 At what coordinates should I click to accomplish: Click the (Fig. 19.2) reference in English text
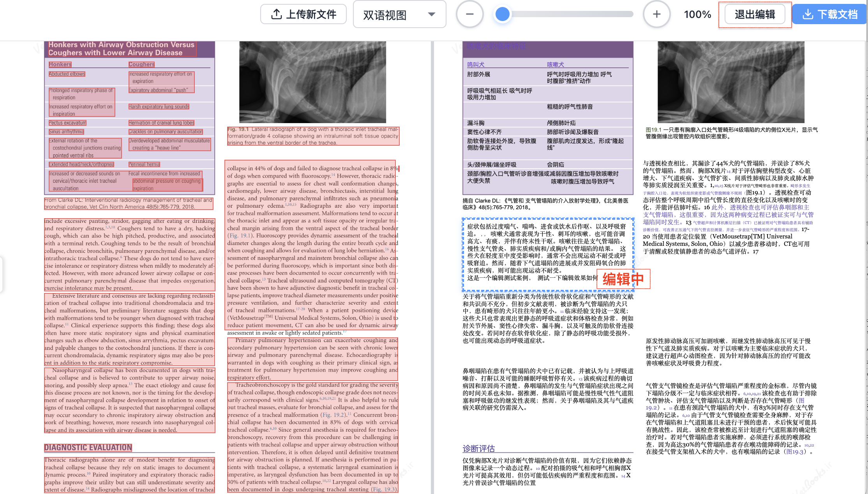coord(333,415)
